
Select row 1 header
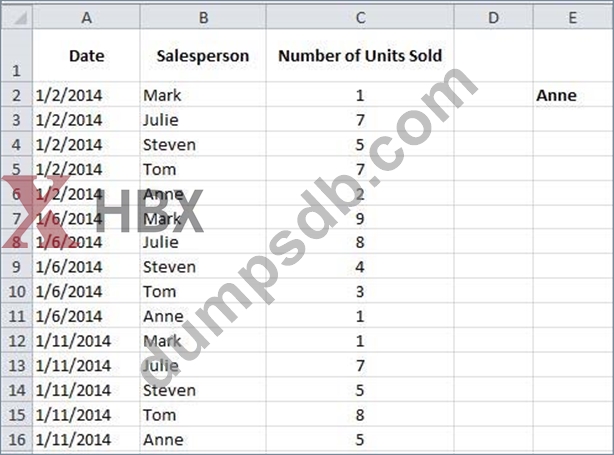(x=16, y=57)
